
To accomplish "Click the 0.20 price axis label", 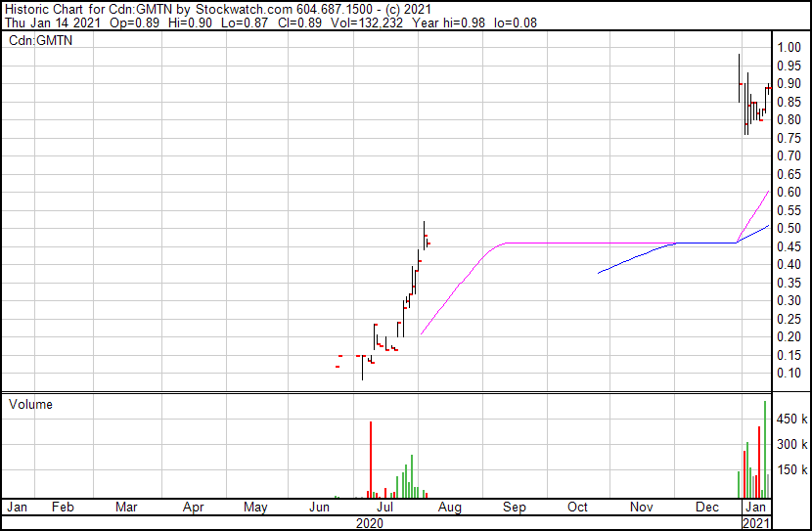I will 789,336.
